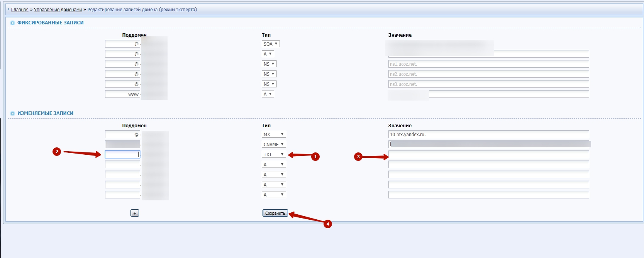The width and height of the screenshot is (644, 258).
Task: Open the last A type dropdown in editable records
Action: (274, 195)
